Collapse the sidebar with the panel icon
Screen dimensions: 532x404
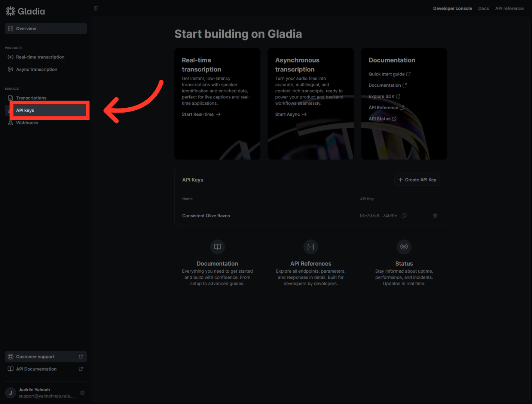click(96, 8)
